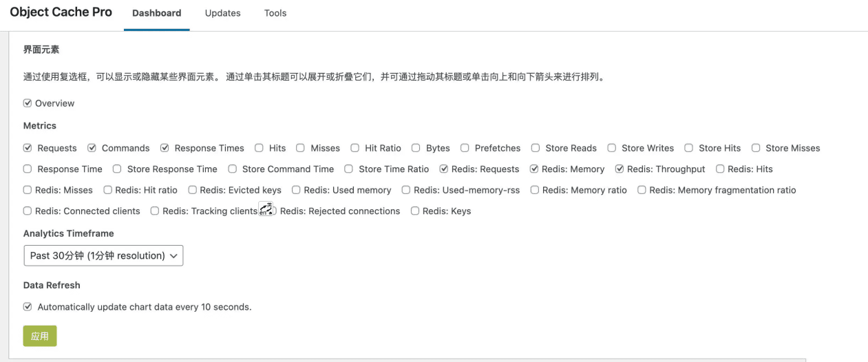The height and width of the screenshot is (362, 868).
Task: Open the Tools tab
Action: pos(275,13)
